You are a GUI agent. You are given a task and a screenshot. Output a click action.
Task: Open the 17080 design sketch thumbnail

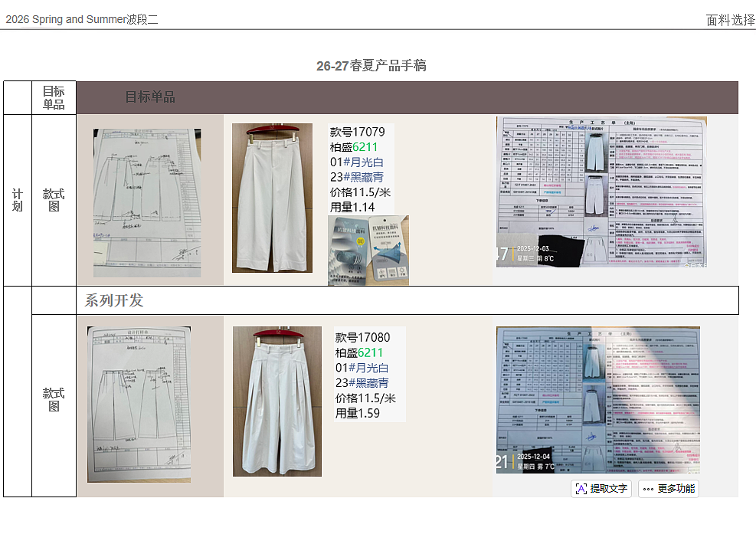click(x=139, y=404)
